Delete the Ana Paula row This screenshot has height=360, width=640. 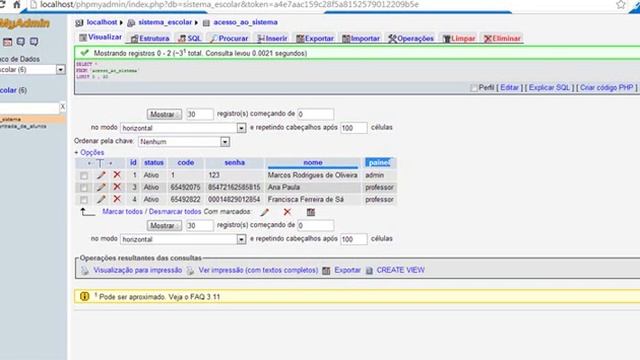click(x=117, y=187)
